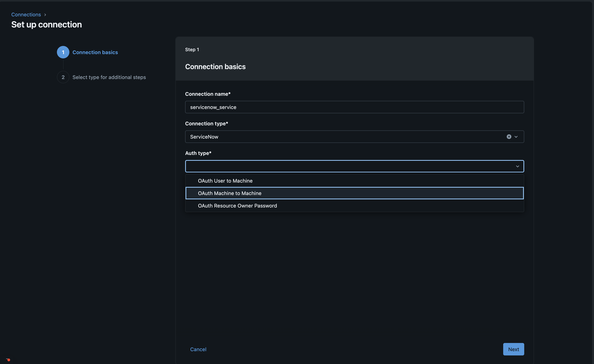Screen dimensions: 594x364
Task: Choose OAuth Machine to Machine option
Action: click(354, 193)
